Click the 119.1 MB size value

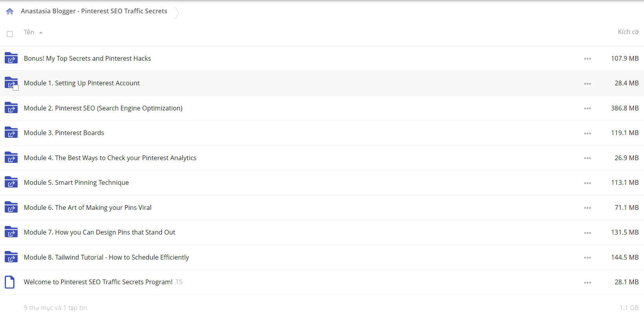click(625, 133)
